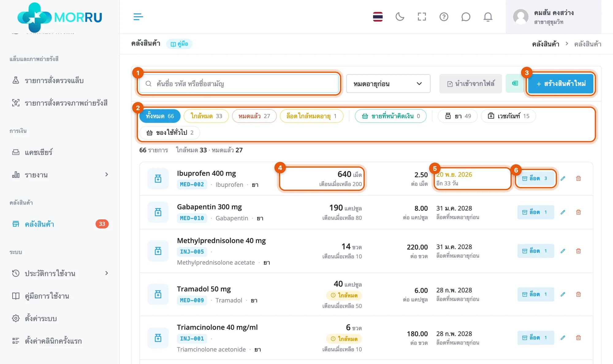Select the หมดแล้ว 27 filter chip
613x364 pixels.
pos(254,116)
